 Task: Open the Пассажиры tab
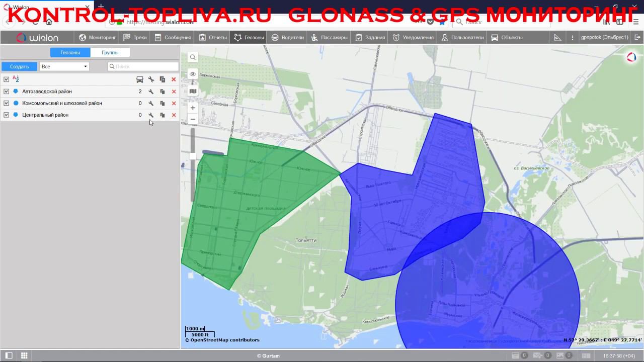click(x=329, y=37)
